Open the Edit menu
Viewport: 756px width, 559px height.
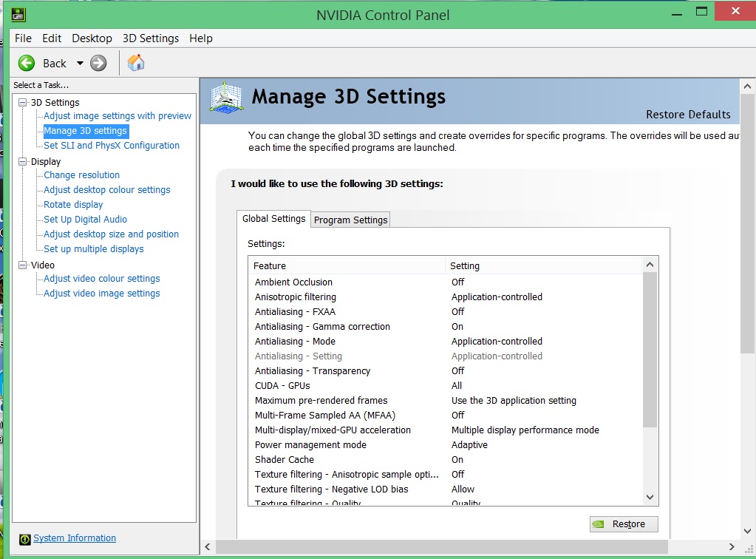52,38
